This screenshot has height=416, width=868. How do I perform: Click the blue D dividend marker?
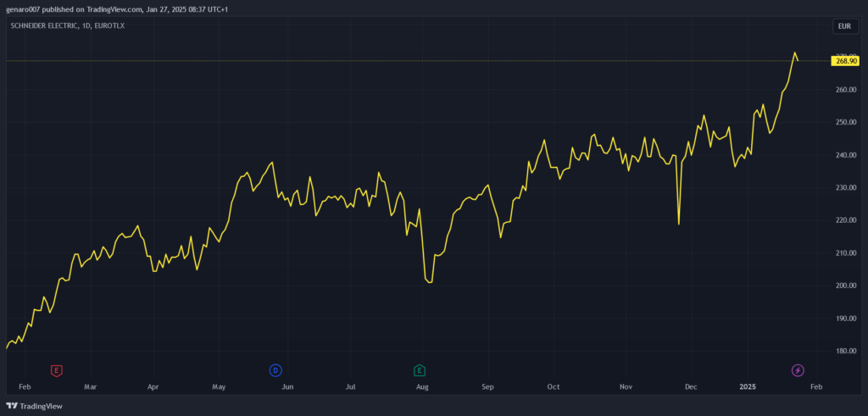(275, 370)
